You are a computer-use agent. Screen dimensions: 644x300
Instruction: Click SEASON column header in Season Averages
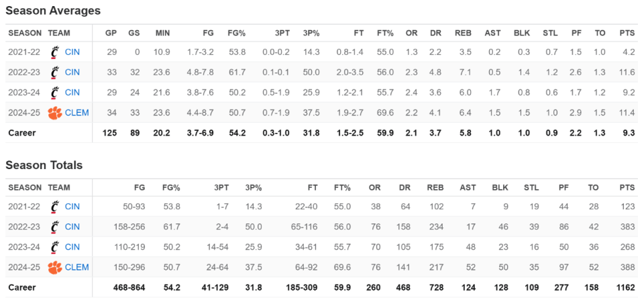point(25,32)
